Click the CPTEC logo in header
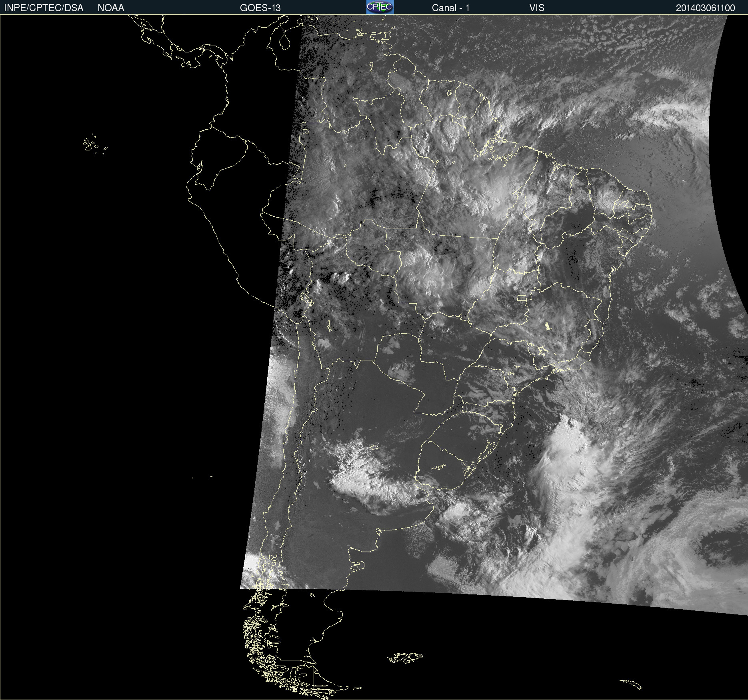The height and width of the screenshot is (700, 748). coord(380,7)
